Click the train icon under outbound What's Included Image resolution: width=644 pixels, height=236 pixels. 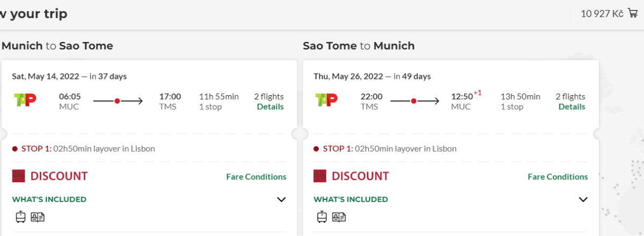coord(20,217)
